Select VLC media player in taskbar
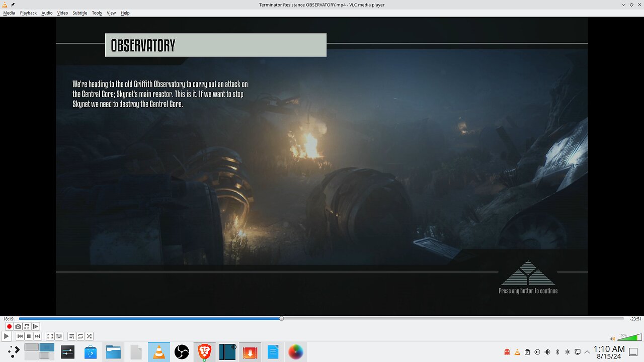 [x=159, y=351]
